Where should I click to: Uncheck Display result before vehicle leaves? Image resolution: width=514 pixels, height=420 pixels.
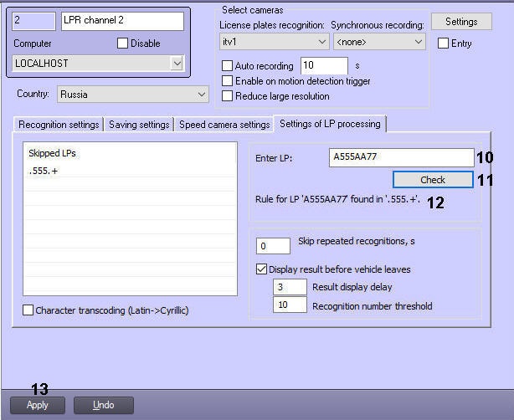tap(261, 269)
